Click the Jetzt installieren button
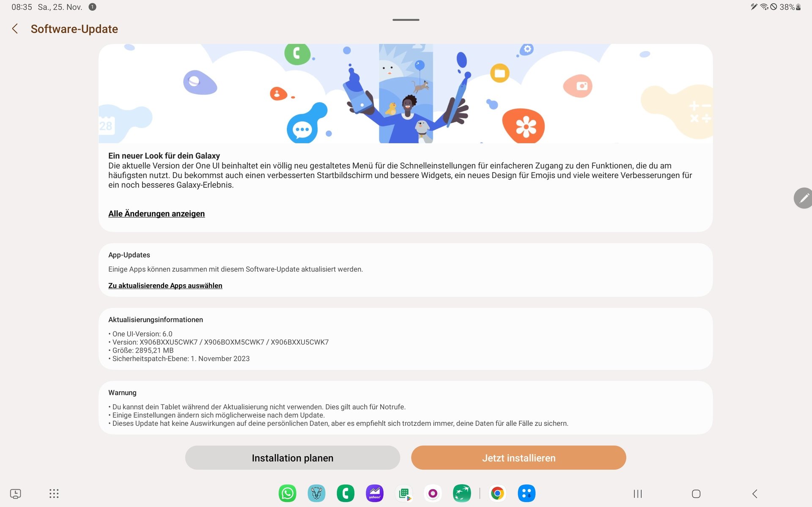Viewport: 812px width, 507px height. (x=518, y=458)
